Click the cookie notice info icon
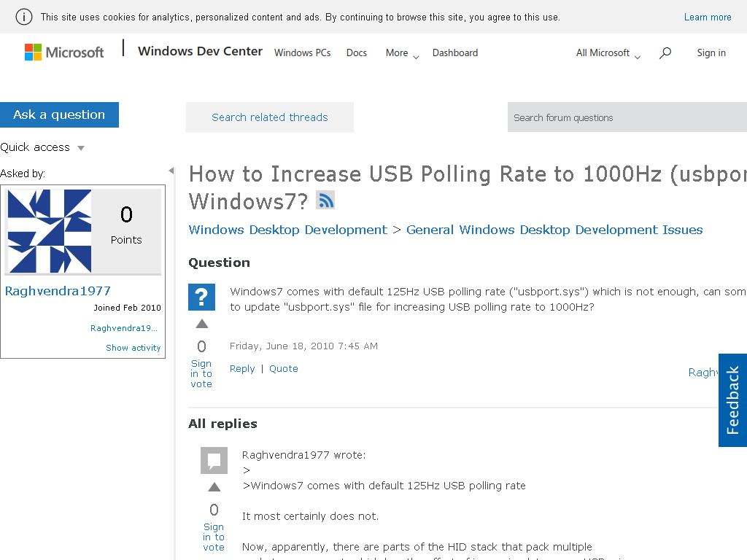 click(24, 17)
